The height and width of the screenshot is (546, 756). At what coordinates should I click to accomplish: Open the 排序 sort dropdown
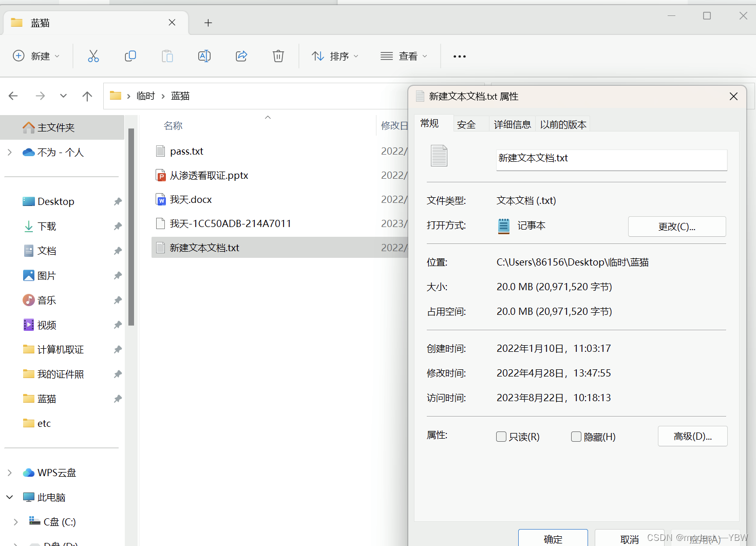coord(335,56)
